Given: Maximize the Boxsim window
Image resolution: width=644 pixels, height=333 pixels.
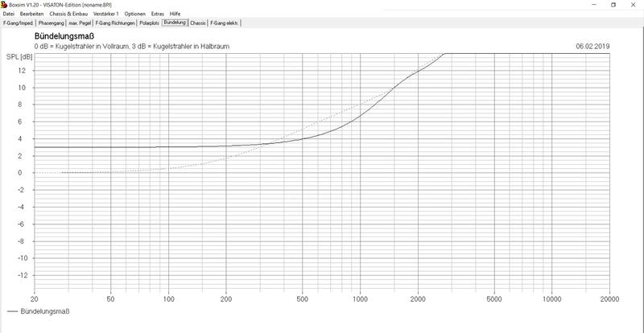Looking at the screenshot, I should (x=613, y=5).
